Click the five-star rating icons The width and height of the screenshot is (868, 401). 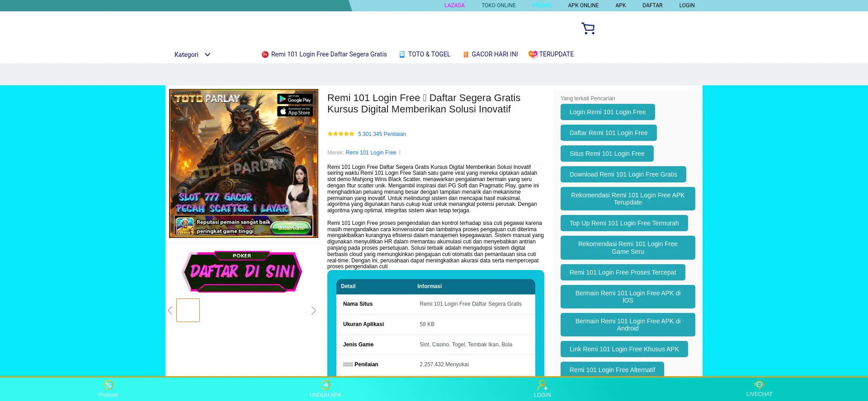[341, 134]
